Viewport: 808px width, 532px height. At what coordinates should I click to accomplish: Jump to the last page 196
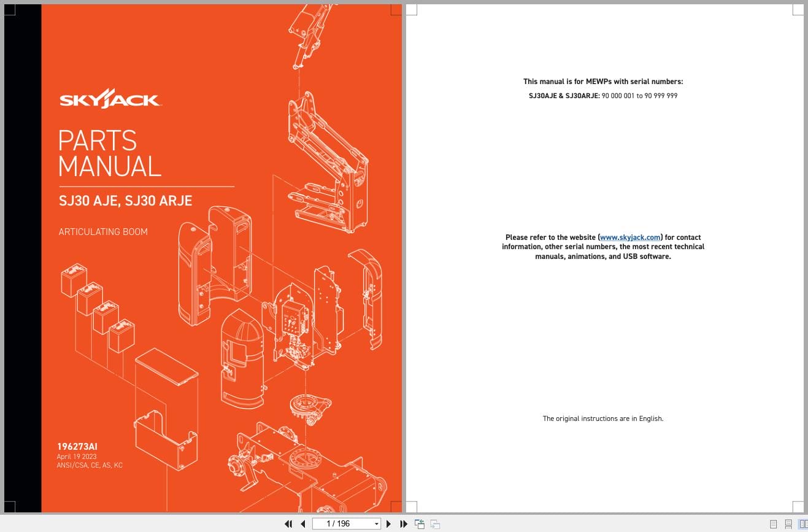403,523
